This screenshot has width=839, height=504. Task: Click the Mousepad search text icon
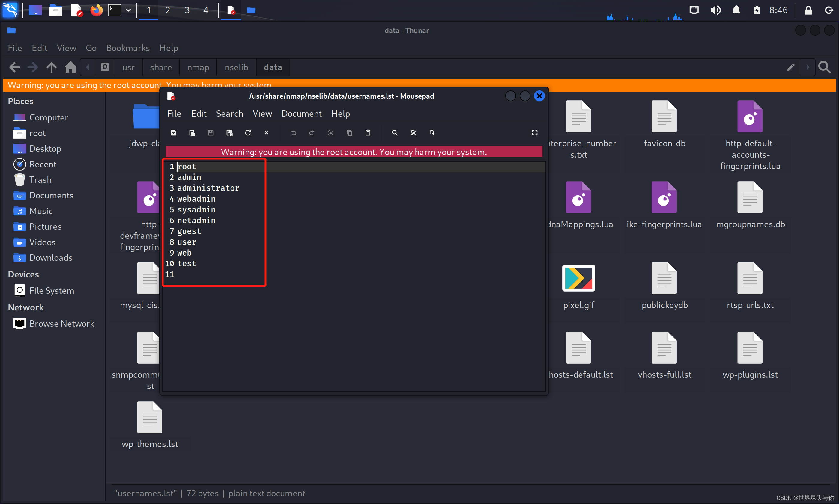tap(394, 132)
